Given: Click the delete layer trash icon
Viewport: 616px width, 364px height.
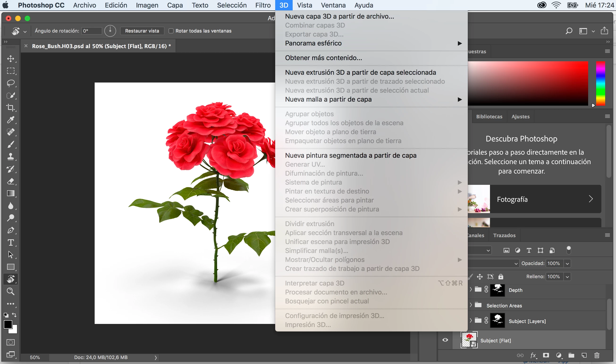Looking at the screenshot, I should tap(597, 356).
